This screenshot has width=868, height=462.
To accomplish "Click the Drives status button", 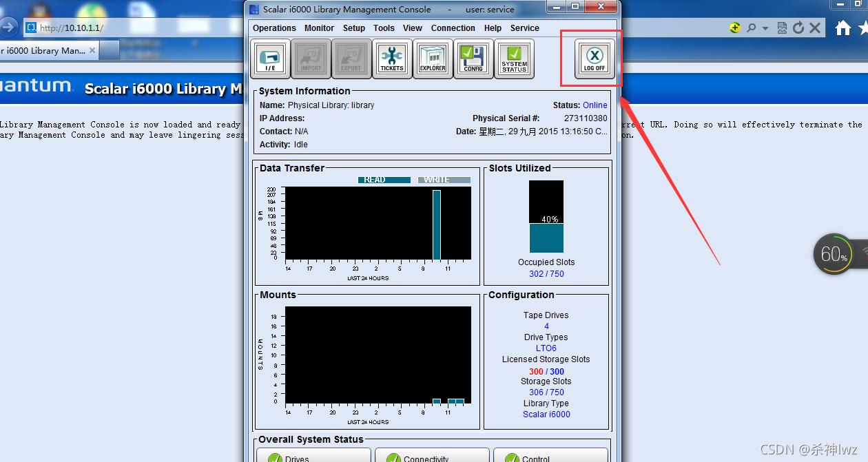I will click(313, 456).
